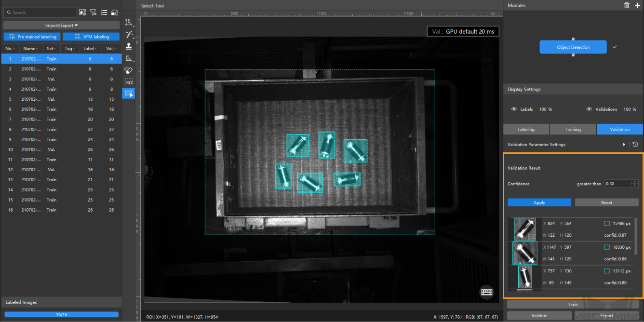
Task: Add a new module with plus icon
Action: tap(637, 5)
